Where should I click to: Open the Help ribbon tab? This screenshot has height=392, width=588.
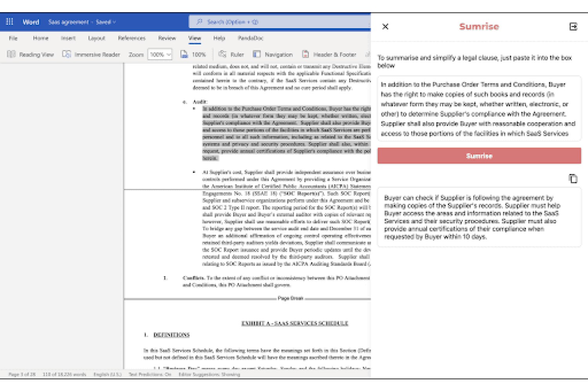click(219, 38)
